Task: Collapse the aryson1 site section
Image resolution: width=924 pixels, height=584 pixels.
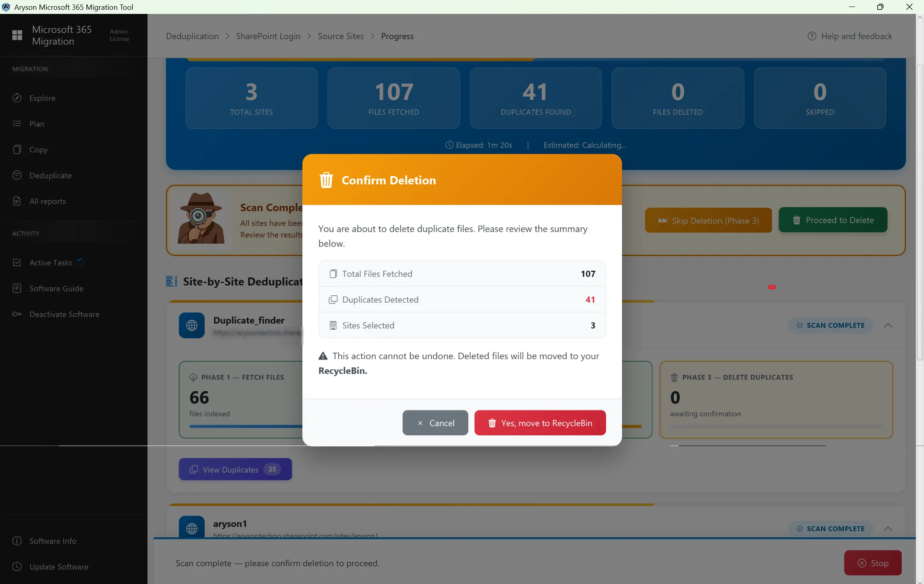Action: (889, 528)
